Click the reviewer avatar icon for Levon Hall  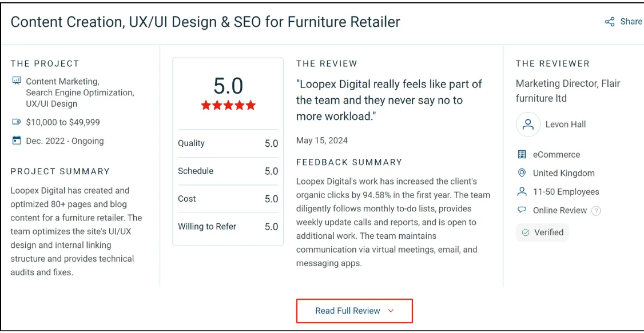528,125
